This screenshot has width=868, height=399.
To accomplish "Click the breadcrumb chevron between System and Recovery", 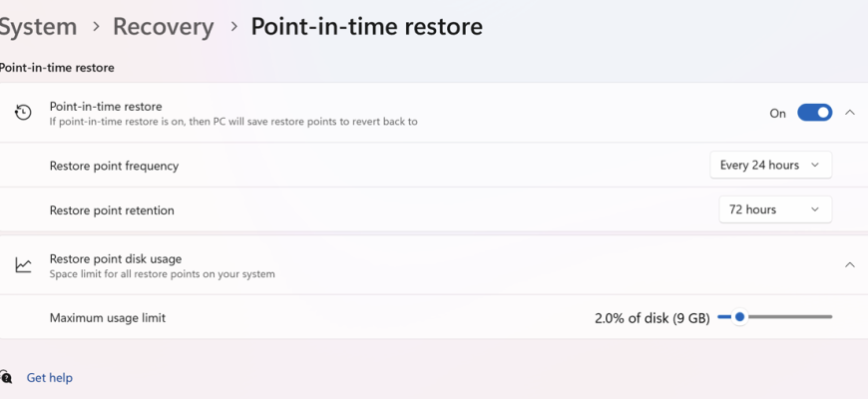I will tap(96, 27).
